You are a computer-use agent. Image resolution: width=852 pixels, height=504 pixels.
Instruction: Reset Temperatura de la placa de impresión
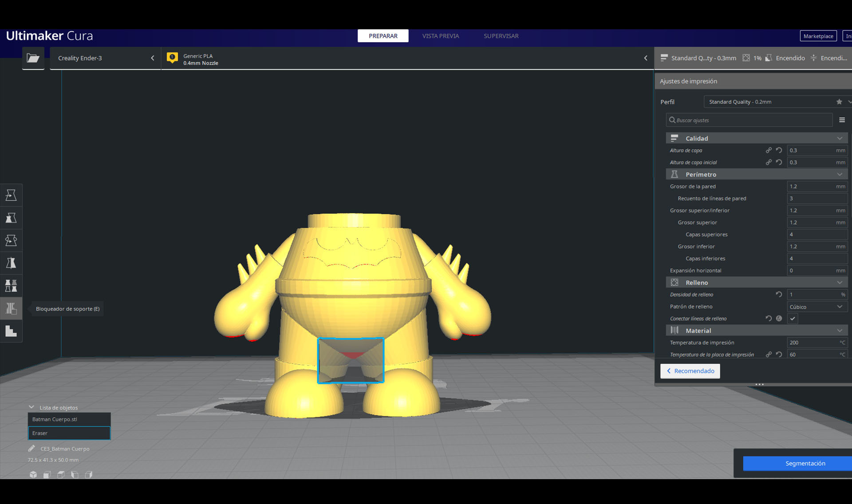point(779,354)
